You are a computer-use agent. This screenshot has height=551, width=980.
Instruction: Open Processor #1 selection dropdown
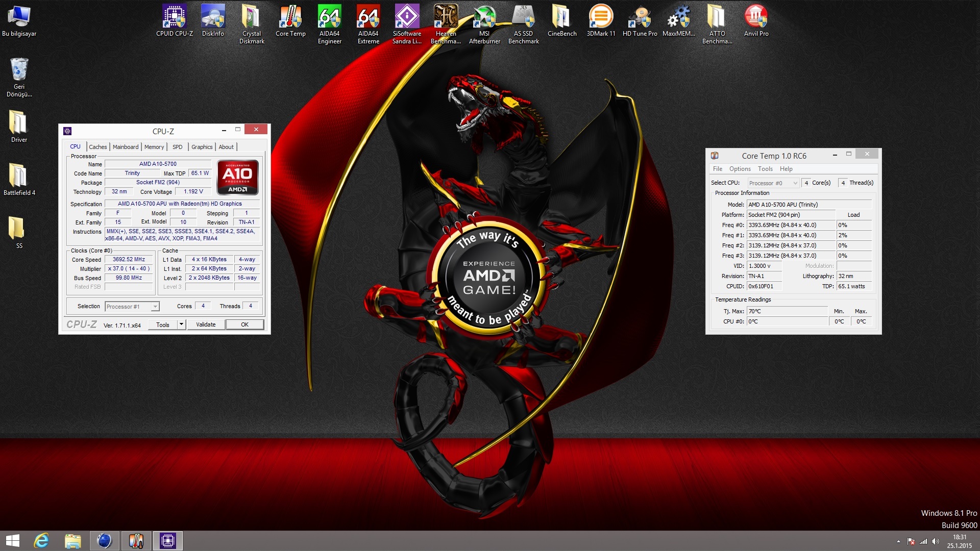pos(132,307)
